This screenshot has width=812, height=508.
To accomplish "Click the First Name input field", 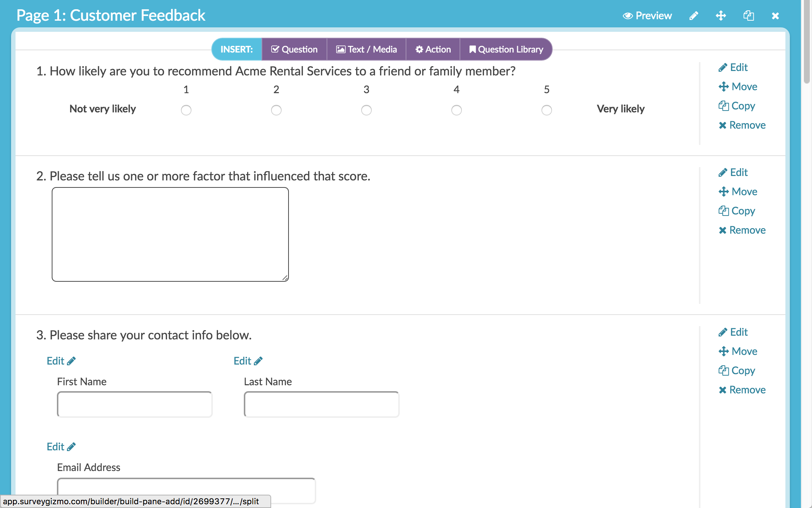I will [134, 404].
